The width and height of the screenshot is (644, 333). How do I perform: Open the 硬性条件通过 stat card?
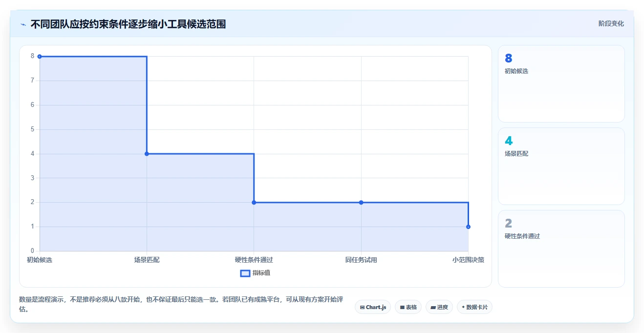[x=561, y=249]
